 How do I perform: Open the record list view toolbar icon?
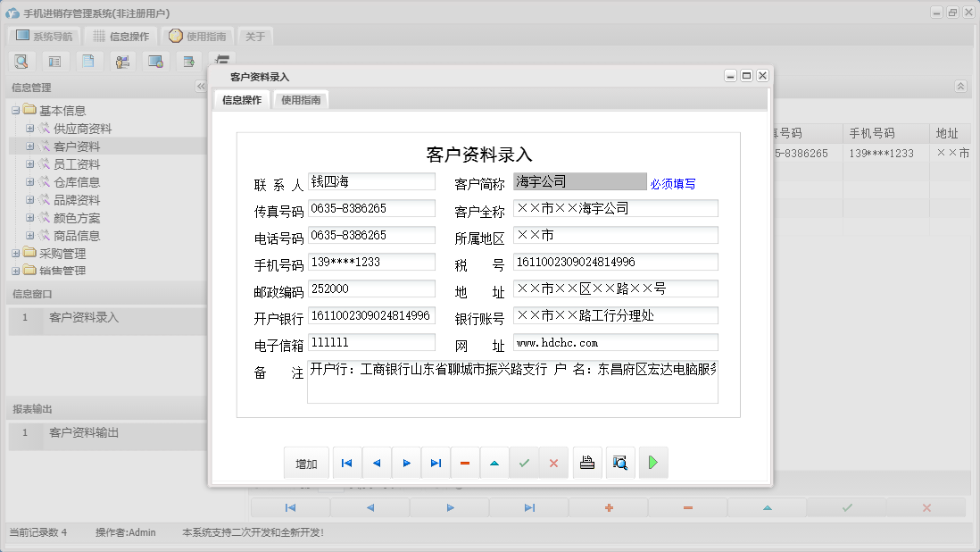click(54, 61)
